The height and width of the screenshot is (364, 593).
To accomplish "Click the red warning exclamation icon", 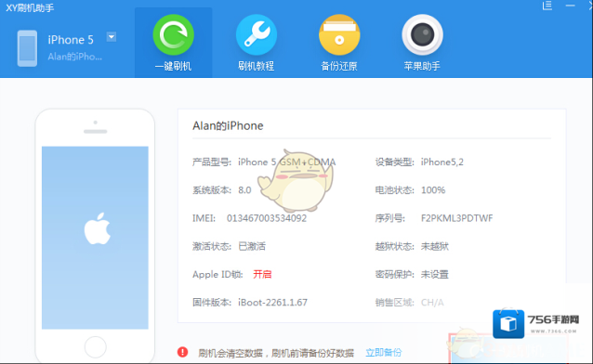I will tap(182, 352).
